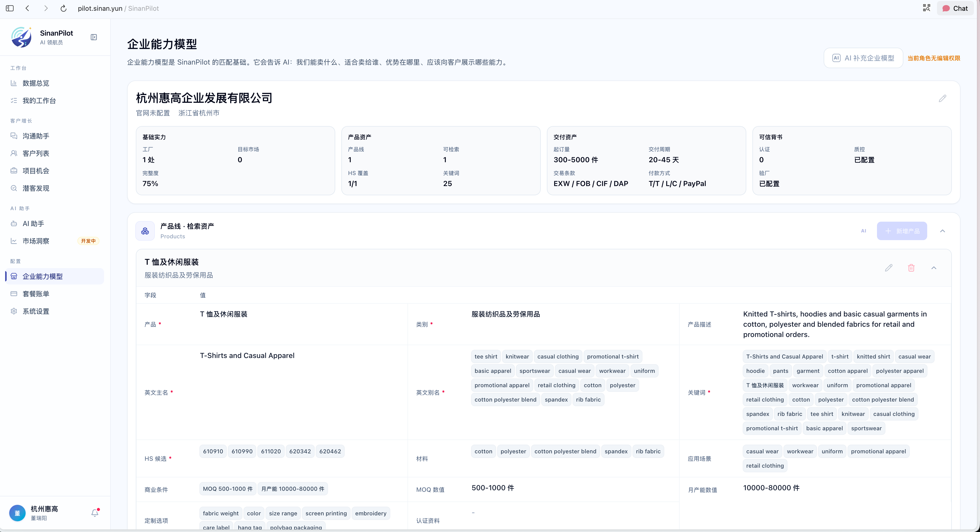
Task: Open 市场洞察 item
Action: point(54,241)
